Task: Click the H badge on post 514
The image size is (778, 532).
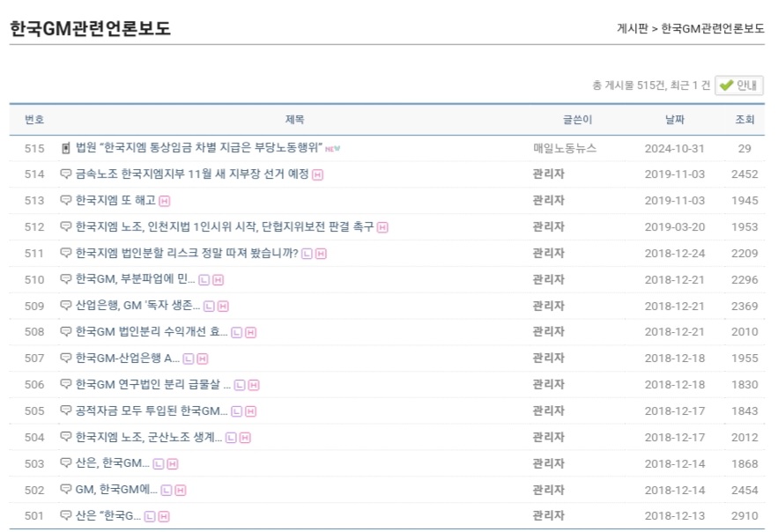Action: (318, 174)
